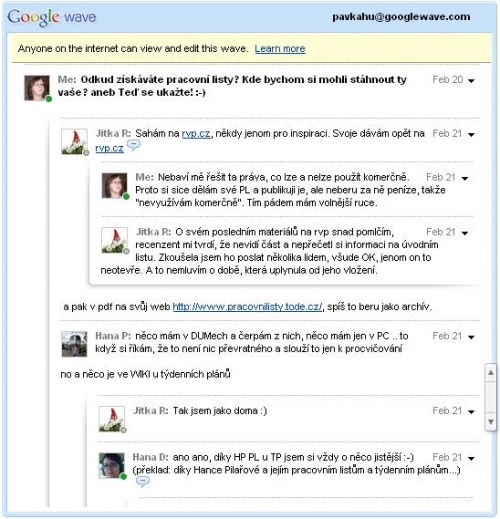Click the scrollbar down arrow

point(491,422)
